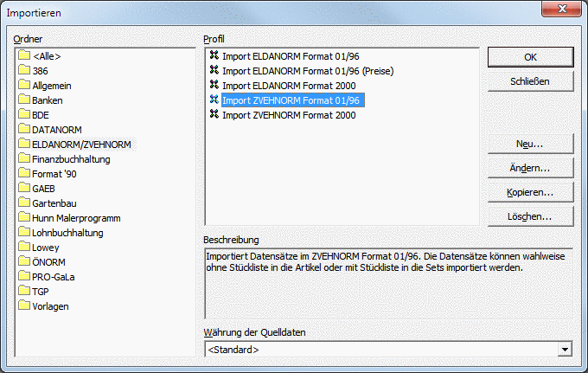588x373 pixels.
Task: Choose the Gartenbau folder name
Action: [54, 203]
